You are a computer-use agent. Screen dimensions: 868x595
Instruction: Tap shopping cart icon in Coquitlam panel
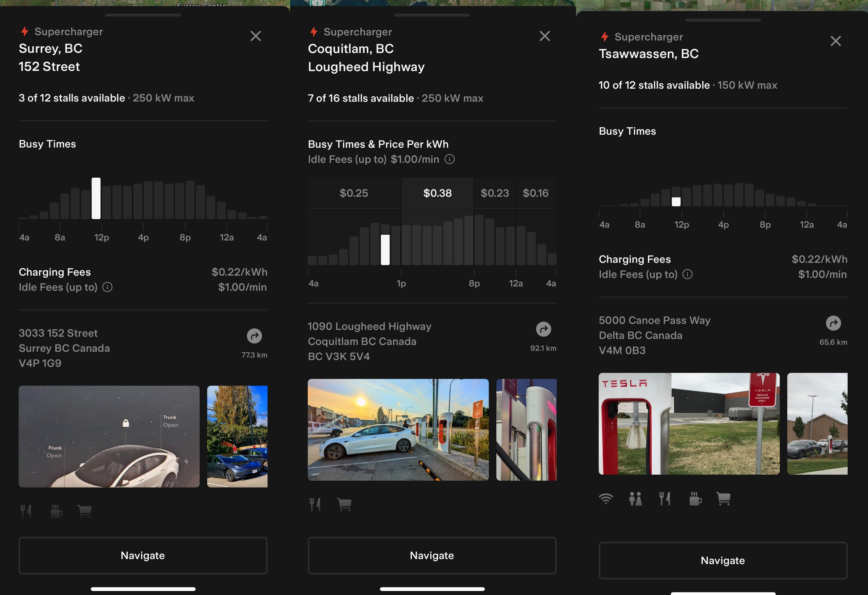pos(344,505)
